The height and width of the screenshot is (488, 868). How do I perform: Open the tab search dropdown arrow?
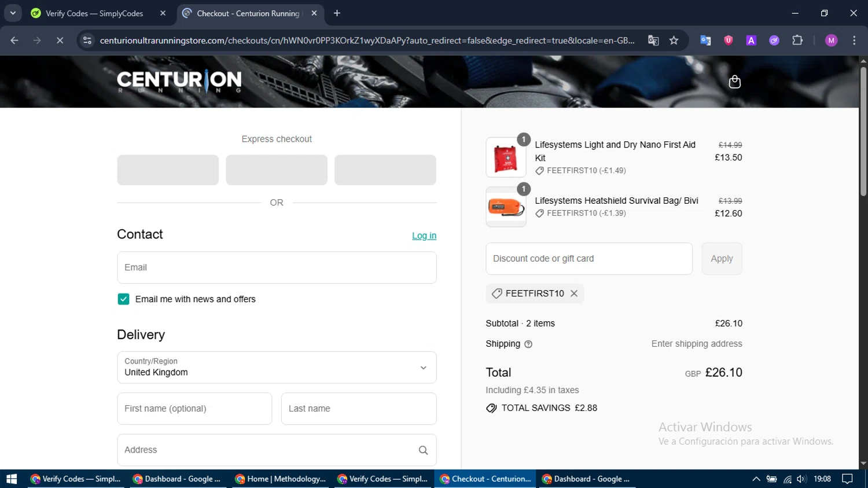(x=12, y=13)
